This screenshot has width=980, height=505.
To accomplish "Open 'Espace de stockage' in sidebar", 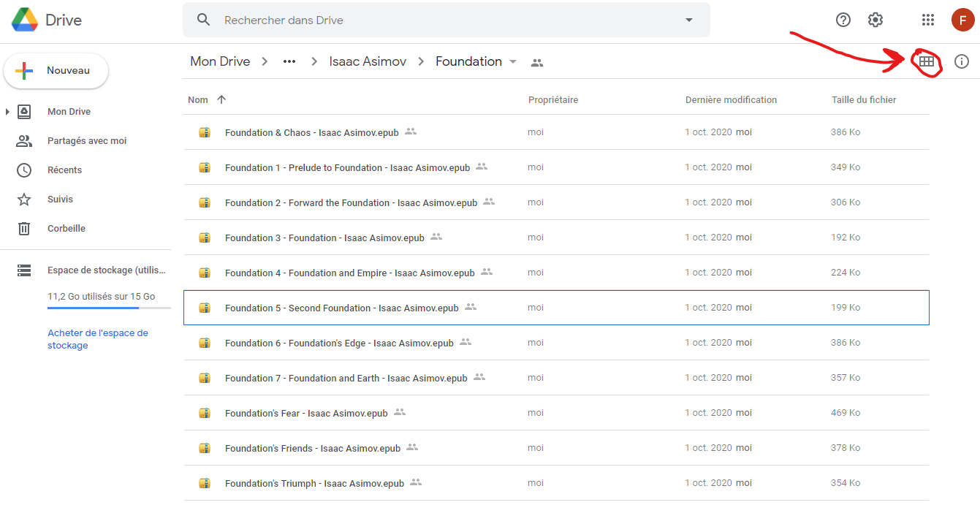I will (107, 270).
